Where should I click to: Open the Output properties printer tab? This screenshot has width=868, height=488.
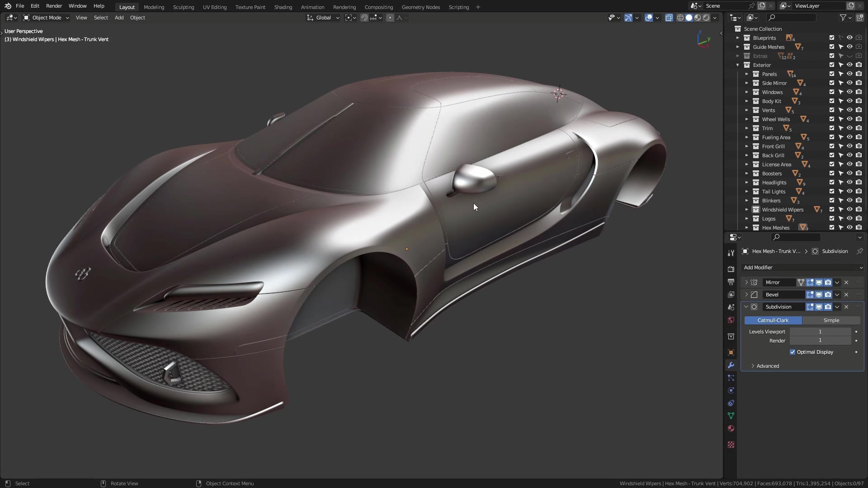click(731, 282)
